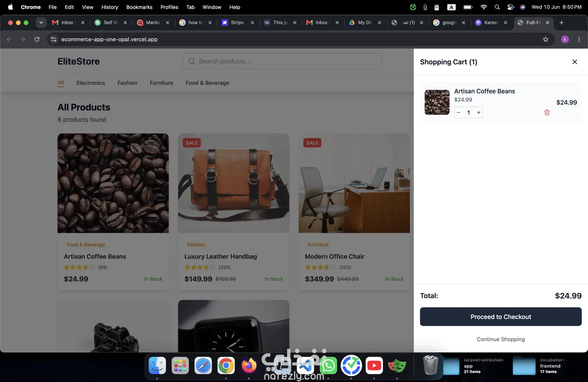Expand the tab search dropdown

click(x=41, y=22)
